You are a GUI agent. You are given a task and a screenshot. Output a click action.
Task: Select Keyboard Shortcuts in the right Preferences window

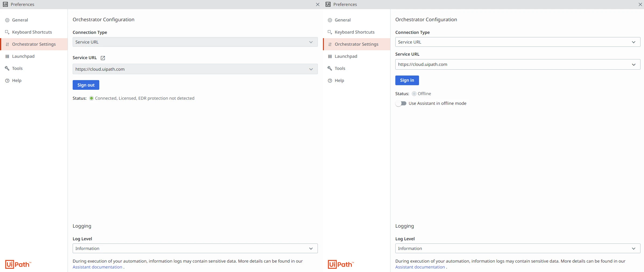[357, 32]
